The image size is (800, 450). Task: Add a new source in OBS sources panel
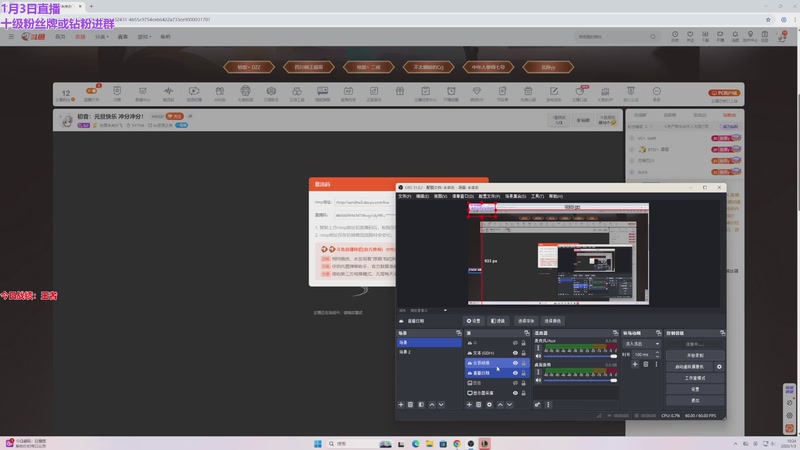click(x=469, y=405)
